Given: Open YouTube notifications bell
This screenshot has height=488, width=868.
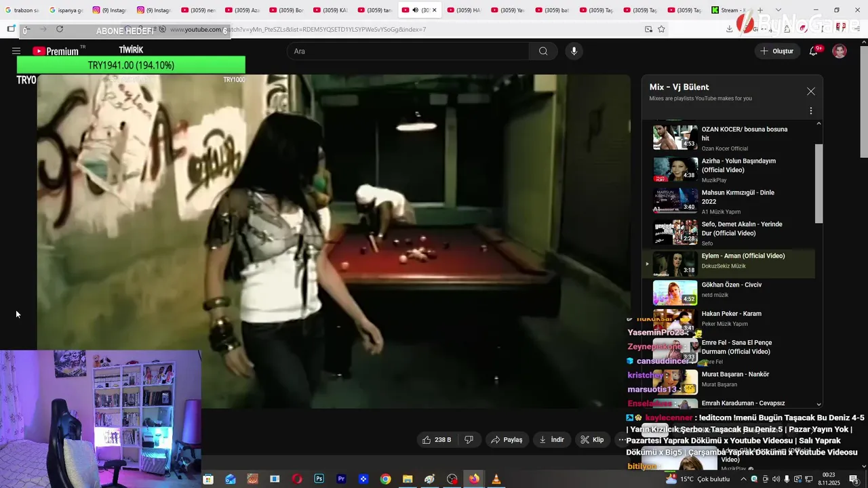Looking at the screenshot, I should pos(814,51).
